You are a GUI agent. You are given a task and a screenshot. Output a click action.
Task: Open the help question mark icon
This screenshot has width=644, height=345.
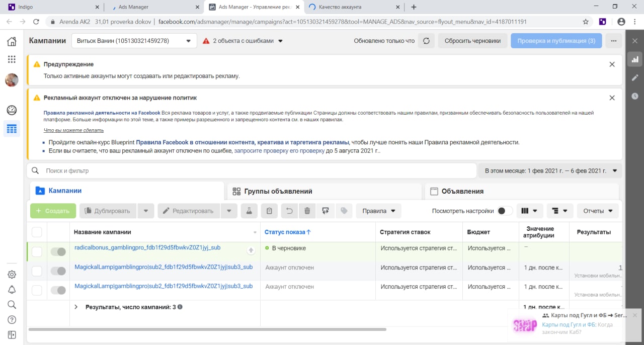point(12,320)
